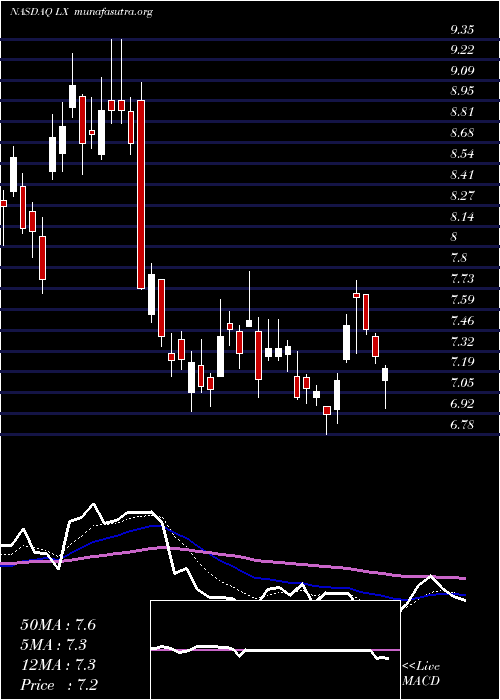Image resolution: width=500 pixels, height=700 pixels.
Task: Click the 8.14 price axis label
Action: (x=462, y=217)
